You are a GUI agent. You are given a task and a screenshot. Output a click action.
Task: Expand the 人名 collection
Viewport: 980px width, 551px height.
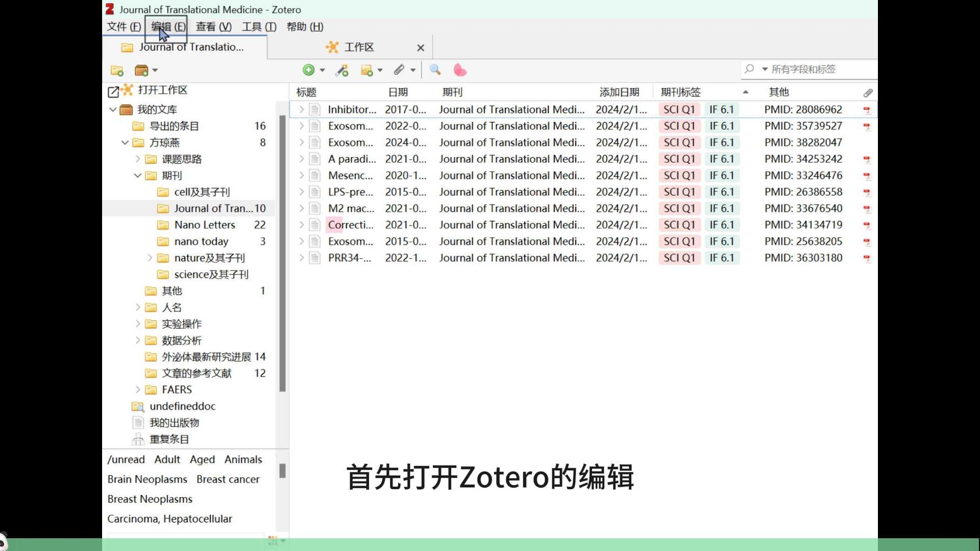(138, 308)
